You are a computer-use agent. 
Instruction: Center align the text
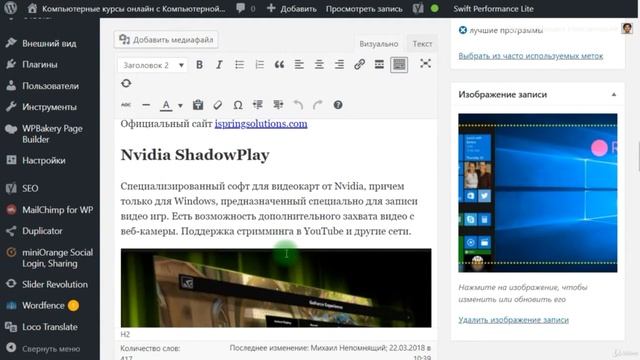(319, 64)
